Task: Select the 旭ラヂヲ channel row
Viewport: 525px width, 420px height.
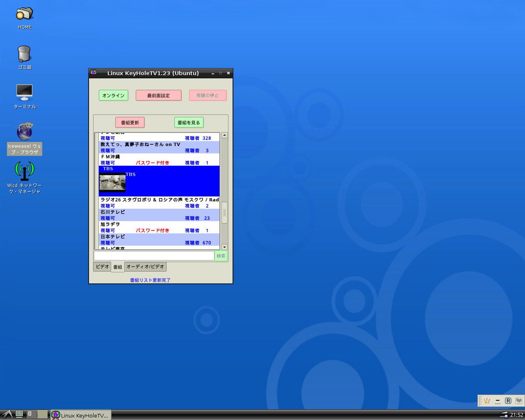Action: 159,227
